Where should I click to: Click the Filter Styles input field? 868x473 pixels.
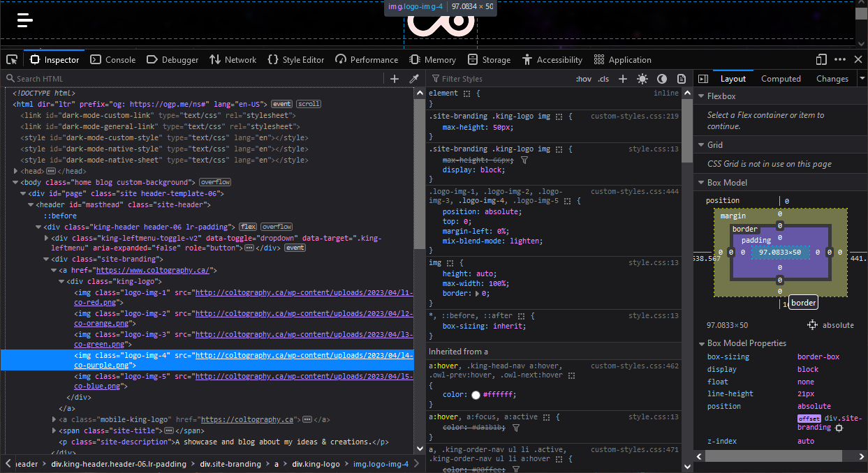coord(499,79)
